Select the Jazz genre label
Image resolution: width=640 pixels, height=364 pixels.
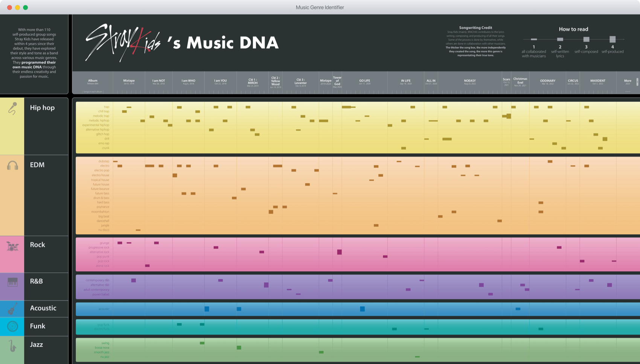pyautogui.click(x=36, y=344)
